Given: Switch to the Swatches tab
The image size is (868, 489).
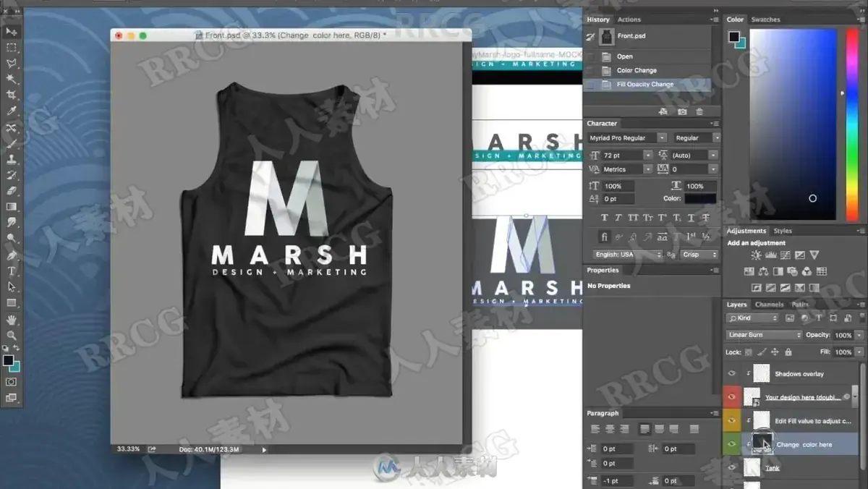Looking at the screenshot, I should point(765,20).
